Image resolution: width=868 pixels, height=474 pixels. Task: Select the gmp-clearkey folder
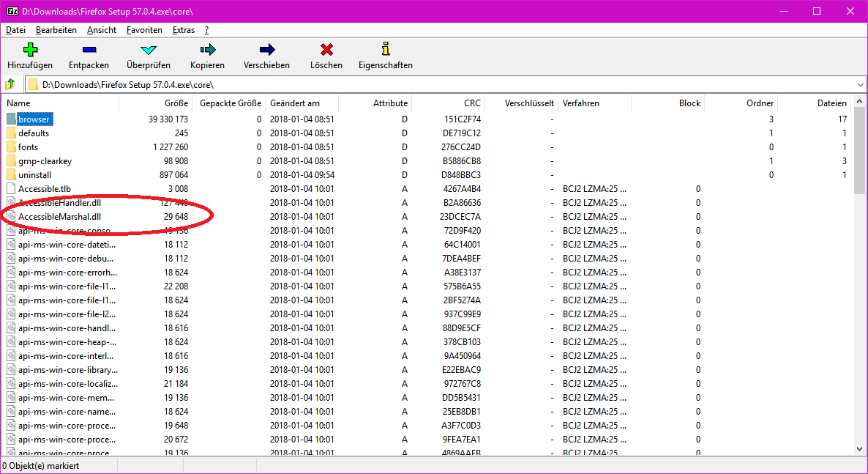tap(45, 161)
